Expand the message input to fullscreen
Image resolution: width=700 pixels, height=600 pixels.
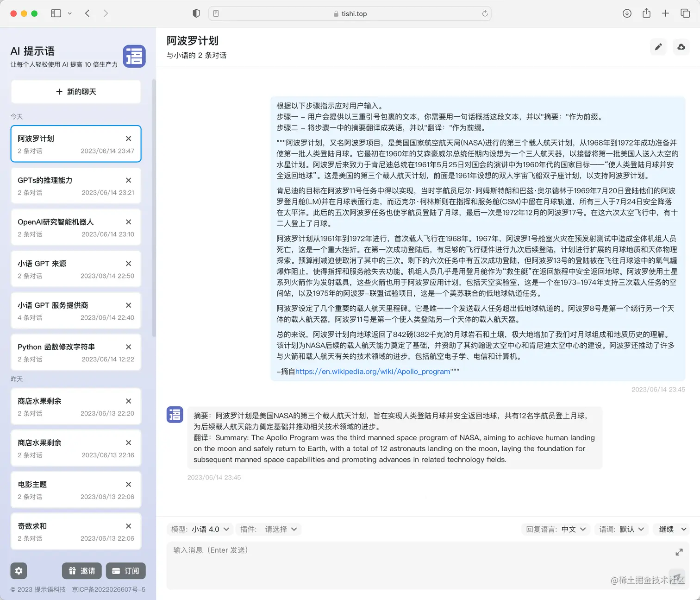[679, 552]
